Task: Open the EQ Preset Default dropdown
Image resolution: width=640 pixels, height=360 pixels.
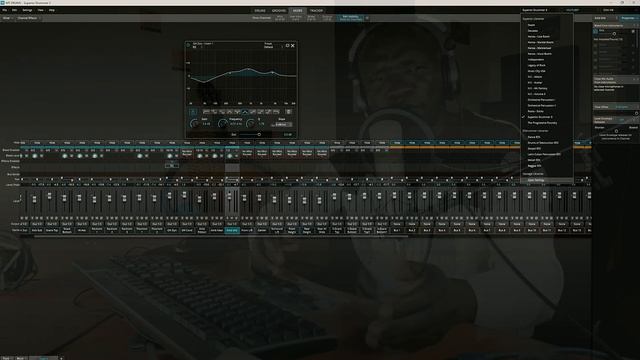Action: [273, 47]
